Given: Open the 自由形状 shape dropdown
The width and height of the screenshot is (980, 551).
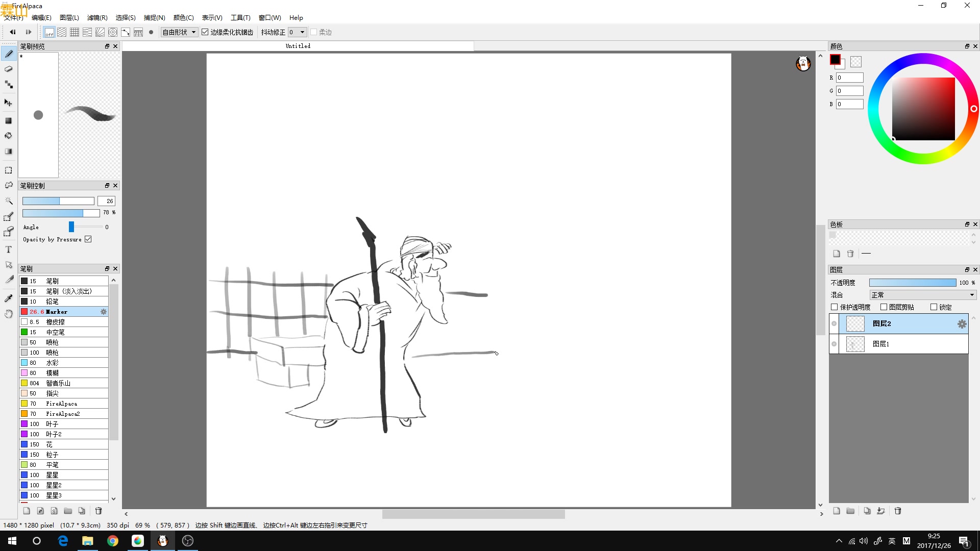Looking at the screenshot, I should tap(179, 32).
